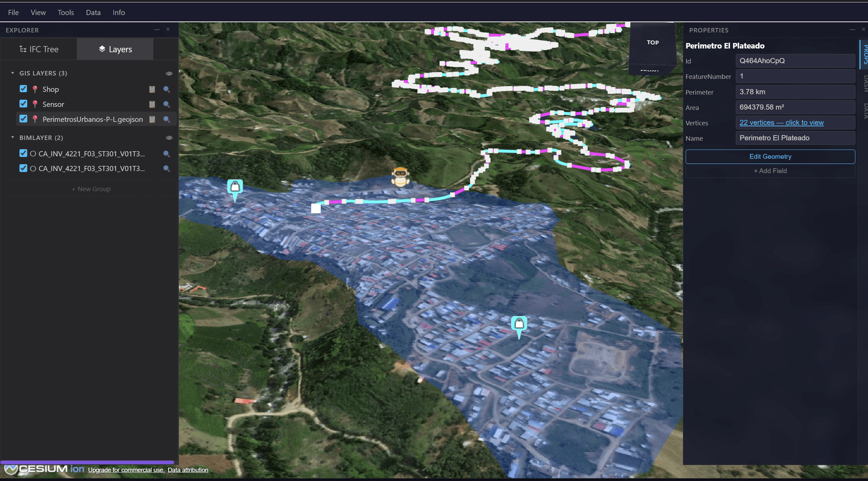Open the Shop layer clipboard table icon
Viewport: 868px width, 481px height.
click(152, 89)
